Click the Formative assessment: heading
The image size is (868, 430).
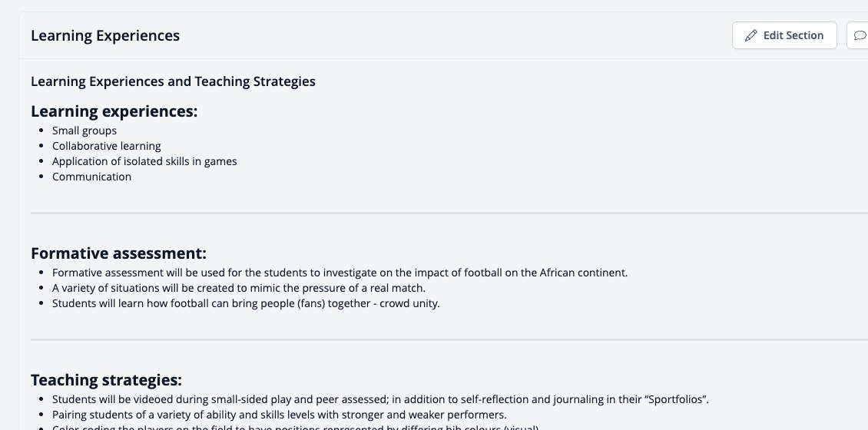click(x=118, y=253)
